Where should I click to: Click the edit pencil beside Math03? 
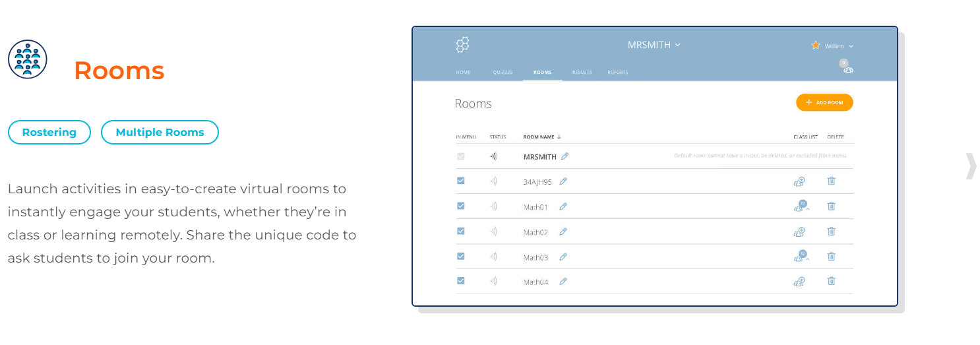tap(563, 257)
